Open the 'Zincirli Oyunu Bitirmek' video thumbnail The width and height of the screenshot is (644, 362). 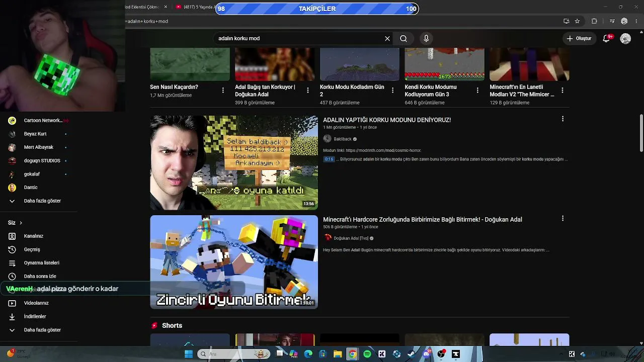coord(234,262)
